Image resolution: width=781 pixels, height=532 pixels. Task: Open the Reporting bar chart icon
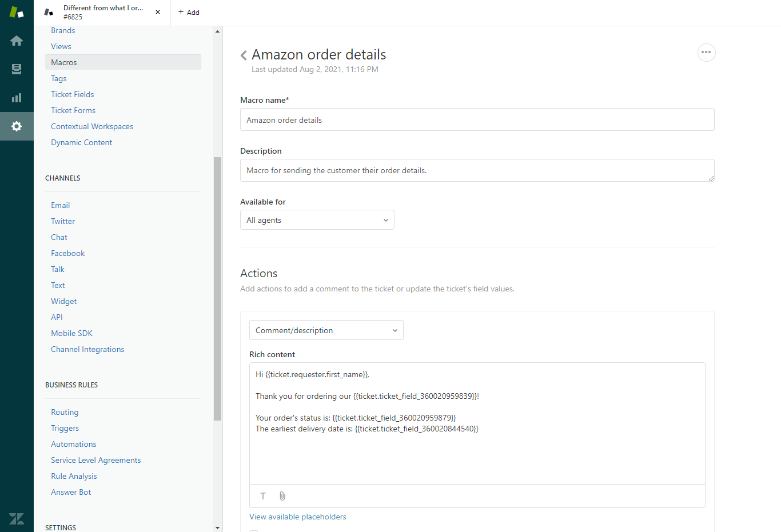[x=17, y=98]
